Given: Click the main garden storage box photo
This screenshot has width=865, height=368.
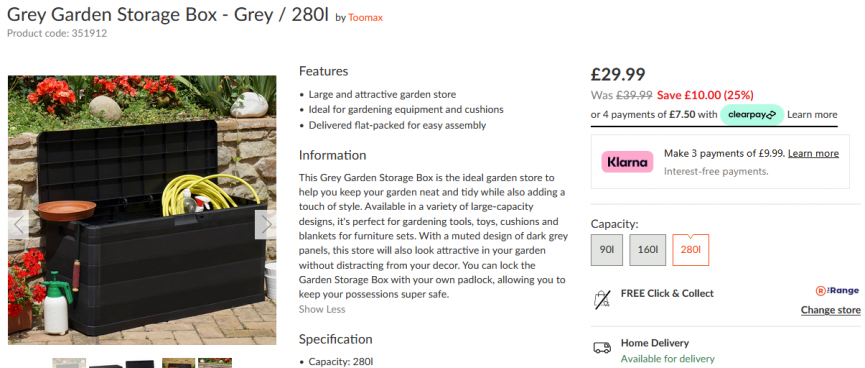Looking at the screenshot, I should click(x=142, y=210).
